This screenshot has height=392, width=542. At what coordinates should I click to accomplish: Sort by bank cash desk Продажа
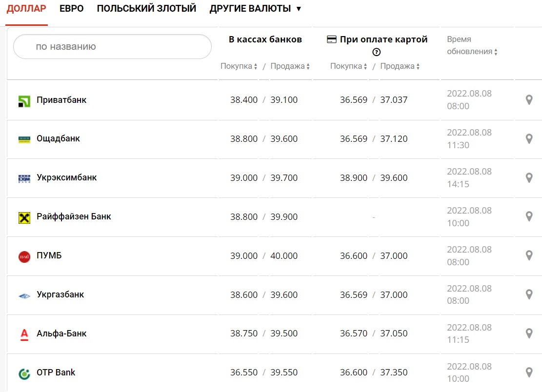point(290,66)
